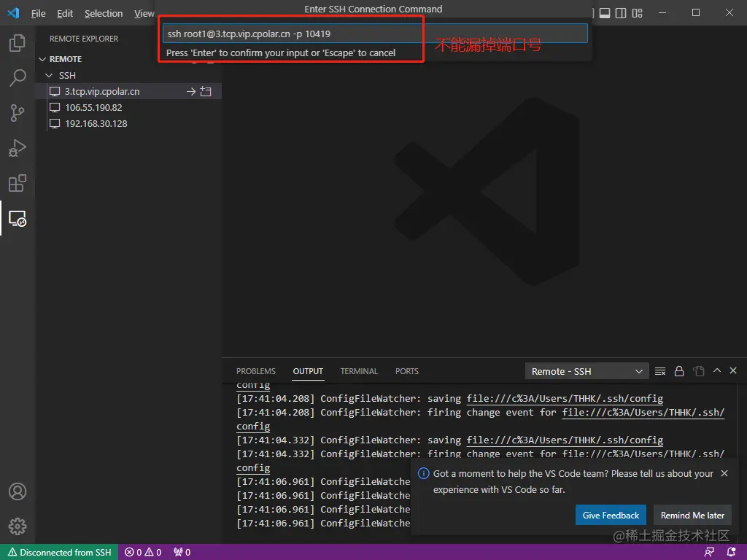Viewport: 747px width, 560px height.
Task: Switch to the PROBLEMS tab
Action: tap(256, 371)
